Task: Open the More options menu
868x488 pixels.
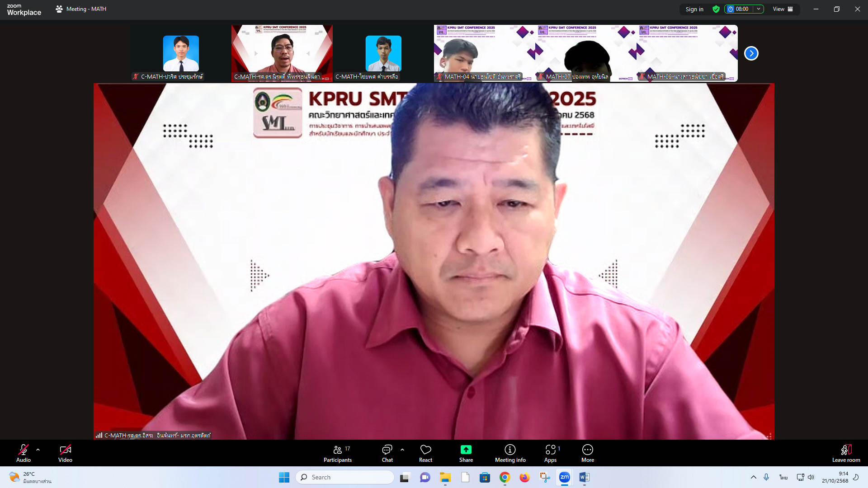Action: coord(587,450)
